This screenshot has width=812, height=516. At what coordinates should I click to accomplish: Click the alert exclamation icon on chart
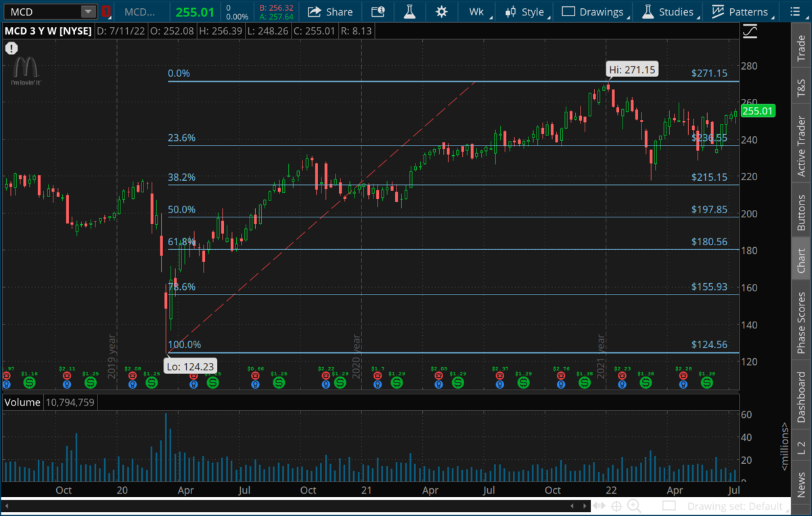pyautogui.click(x=11, y=48)
